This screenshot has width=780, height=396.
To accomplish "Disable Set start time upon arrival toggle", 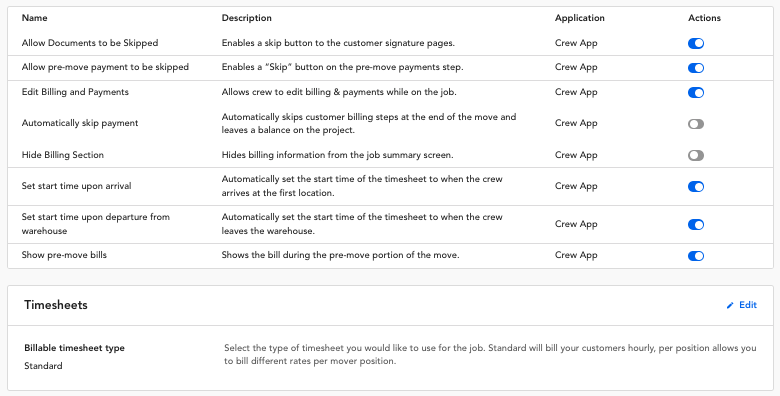I will 696,187.
